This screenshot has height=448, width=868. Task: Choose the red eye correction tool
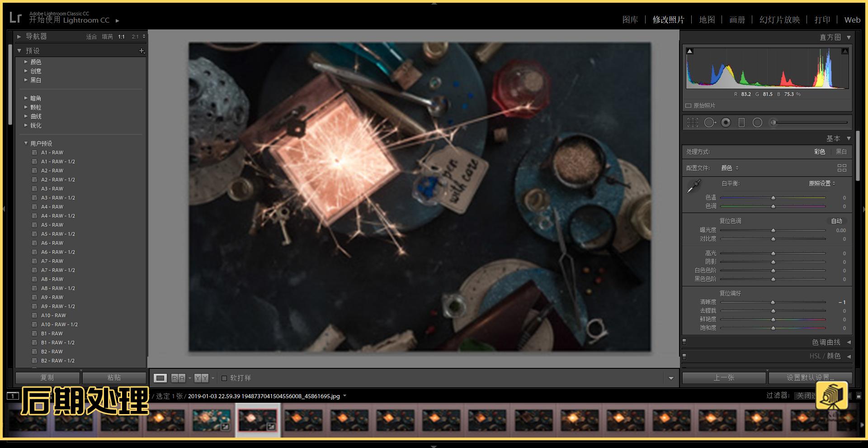pyautogui.click(x=726, y=123)
